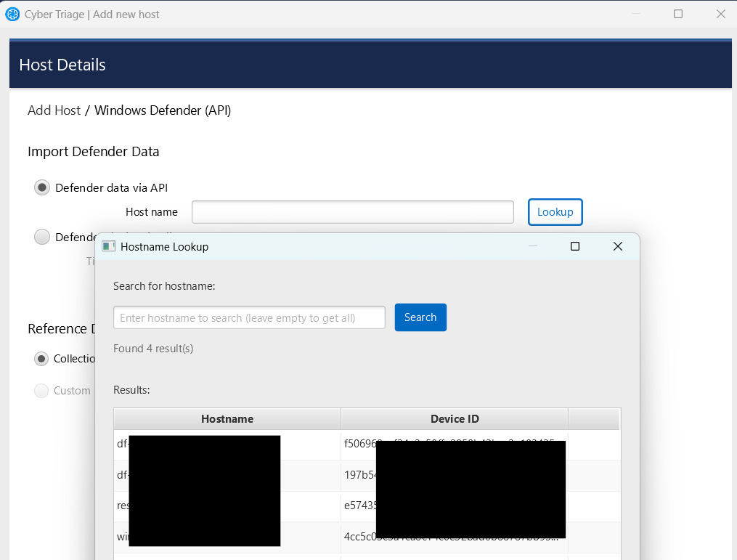737x560 pixels.
Task: Click the Cyber Triage logo icon
Action: 12,14
